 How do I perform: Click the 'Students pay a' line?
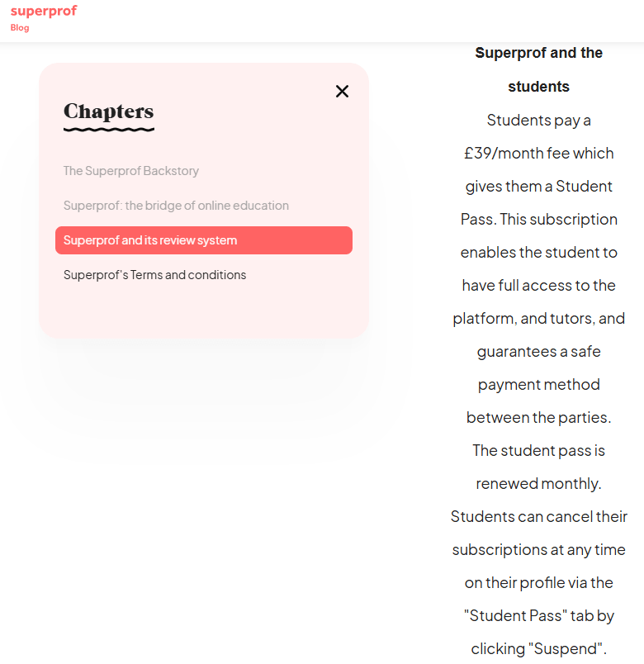538,120
